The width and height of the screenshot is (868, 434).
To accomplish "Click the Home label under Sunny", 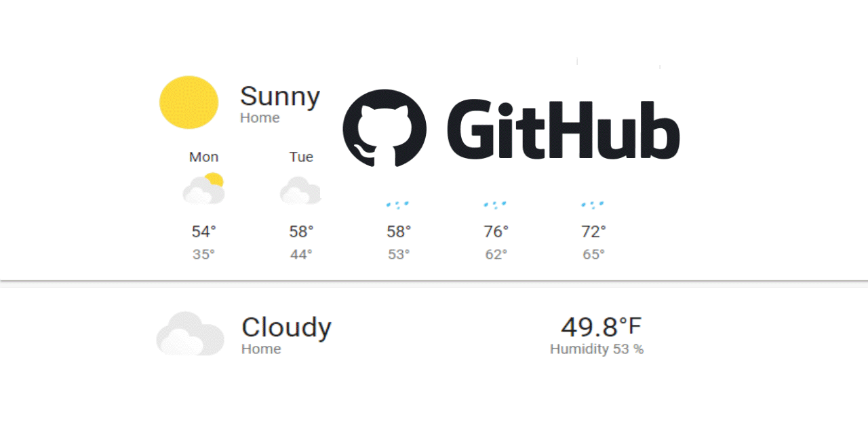I will click(x=260, y=118).
